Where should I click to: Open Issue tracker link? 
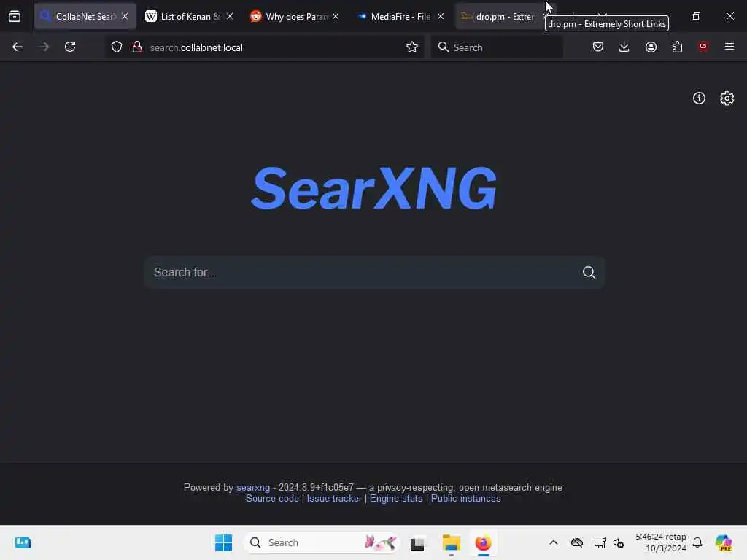click(x=334, y=499)
